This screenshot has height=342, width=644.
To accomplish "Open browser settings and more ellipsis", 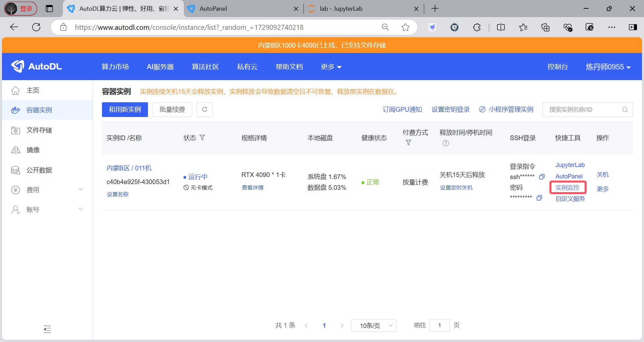I will (x=612, y=27).
